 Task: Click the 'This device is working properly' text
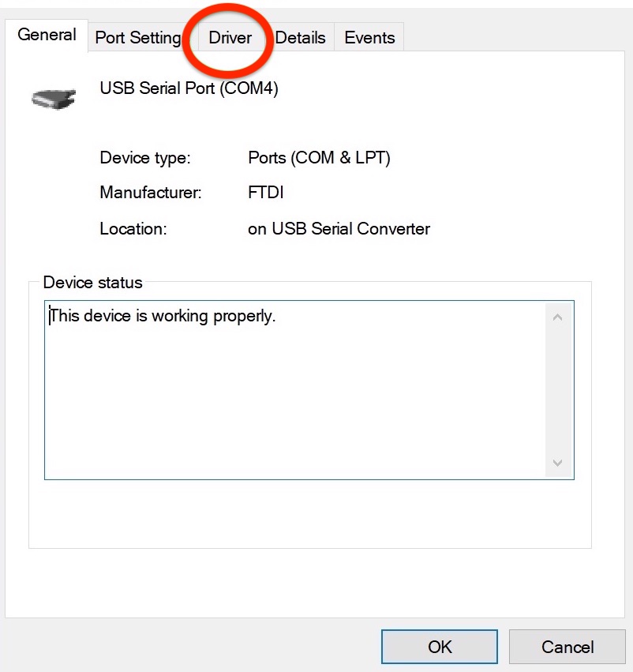tap(163, 317)
